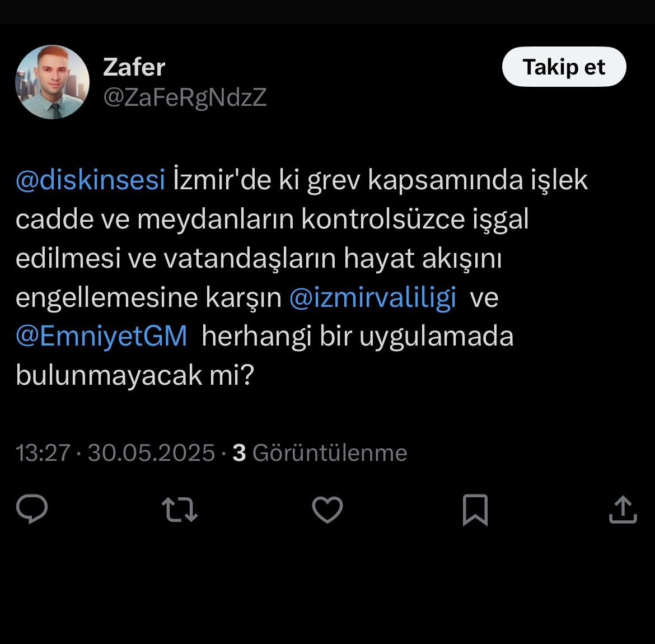This screenshot has height=644, width=655.
Task: Follow the account with the Takip et button
Action: coord(564,67)
